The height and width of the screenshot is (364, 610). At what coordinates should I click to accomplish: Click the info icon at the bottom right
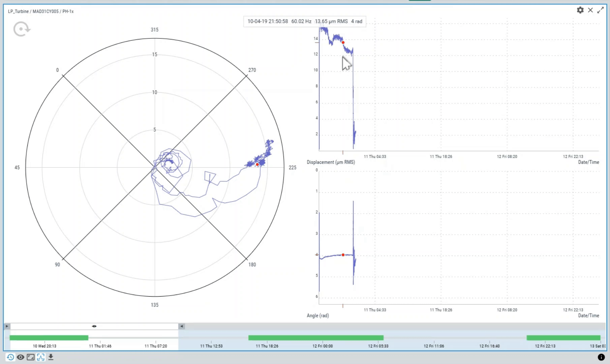coord(602,357)
